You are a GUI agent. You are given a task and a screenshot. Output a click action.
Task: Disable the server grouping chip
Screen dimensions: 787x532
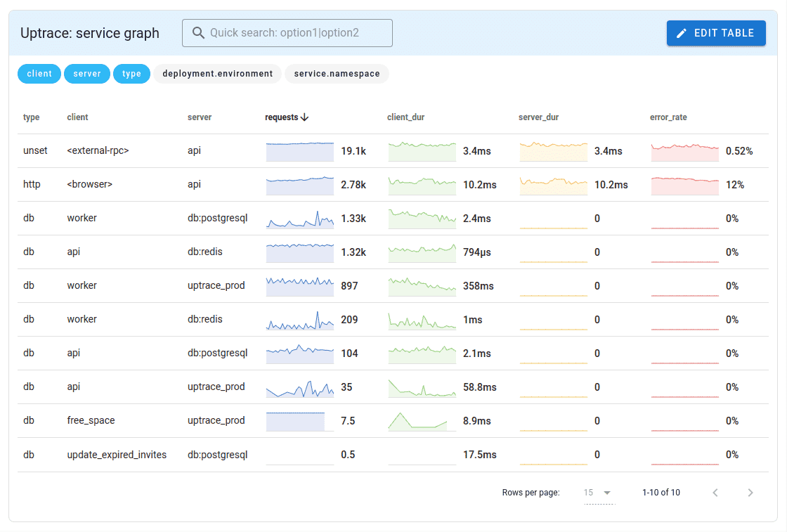point(86,73)
